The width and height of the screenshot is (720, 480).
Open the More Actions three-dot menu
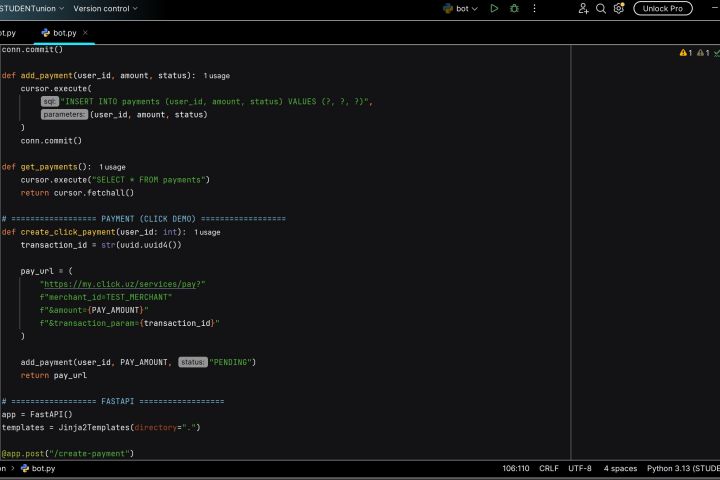(x=534, y=8)
